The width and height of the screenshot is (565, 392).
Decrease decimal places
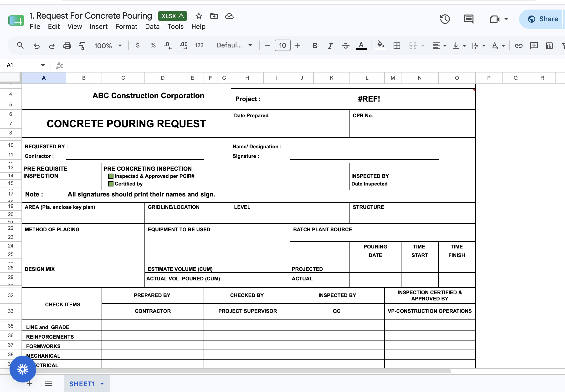tap(168, 46)
